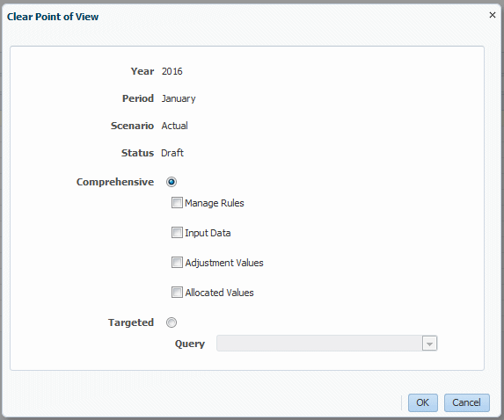Click the Scenario value Actual
Image resolution: width=504 pixels, height=420 pixels.
click(174, 126)
